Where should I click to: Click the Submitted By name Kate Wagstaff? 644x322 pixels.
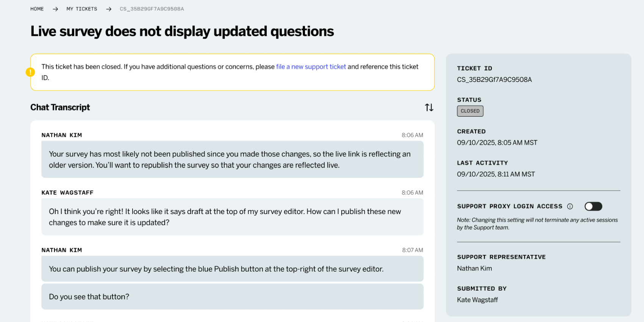(477, 300)
